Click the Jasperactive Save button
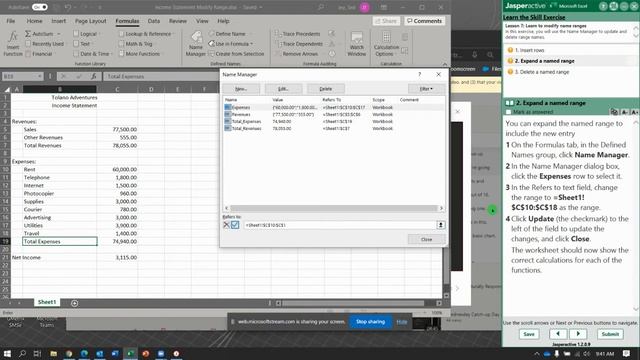 tap(529, 334)
